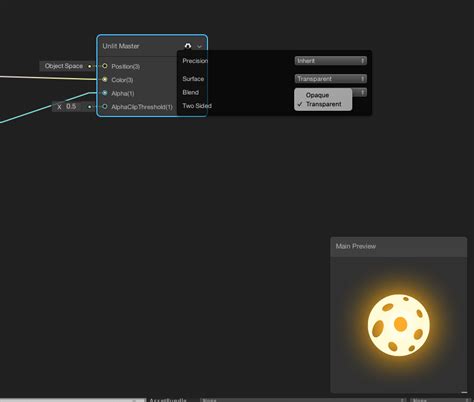Collapse the Unlit Master node with chevron
The image size is (474, 402).
199,46
